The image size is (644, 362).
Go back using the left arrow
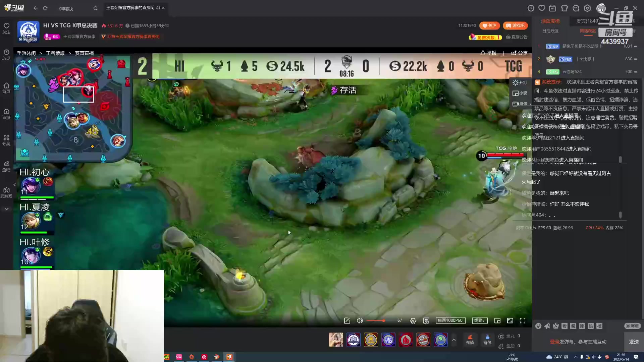(36, 8)
